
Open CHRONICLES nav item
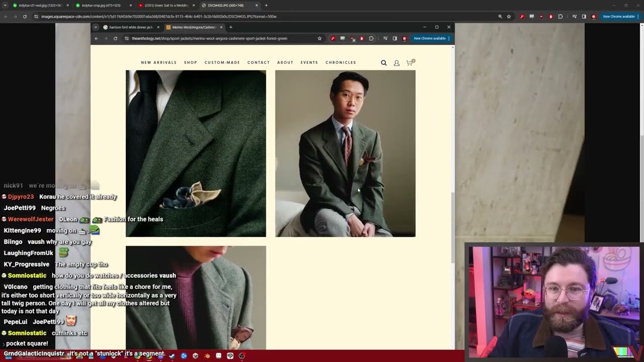(x=341, y=63)
